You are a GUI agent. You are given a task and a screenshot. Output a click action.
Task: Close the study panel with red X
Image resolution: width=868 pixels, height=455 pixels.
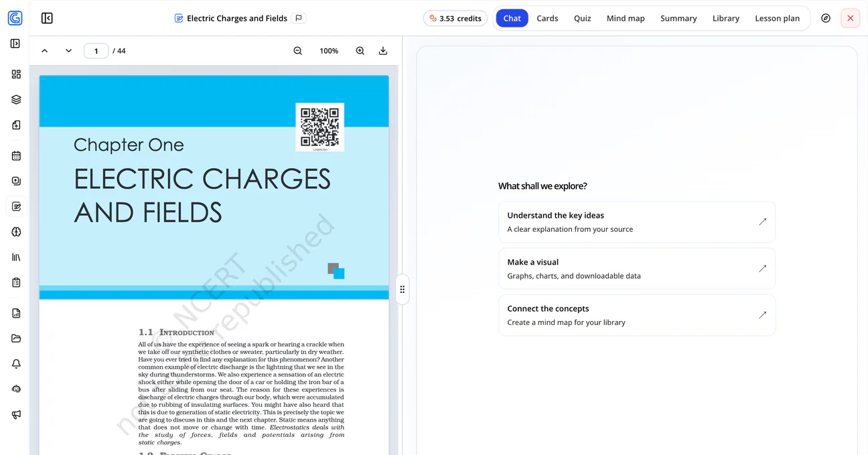(x=851, y=18)
